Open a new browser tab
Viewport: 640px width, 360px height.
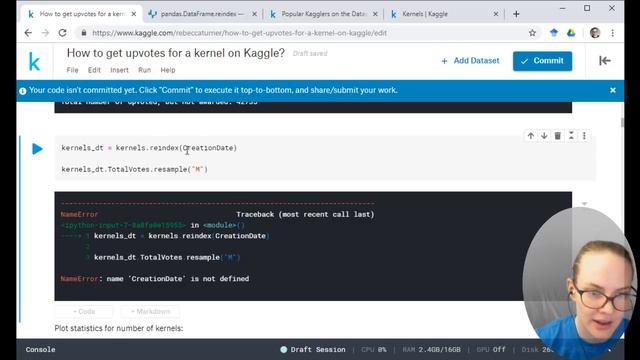(516, 14)
